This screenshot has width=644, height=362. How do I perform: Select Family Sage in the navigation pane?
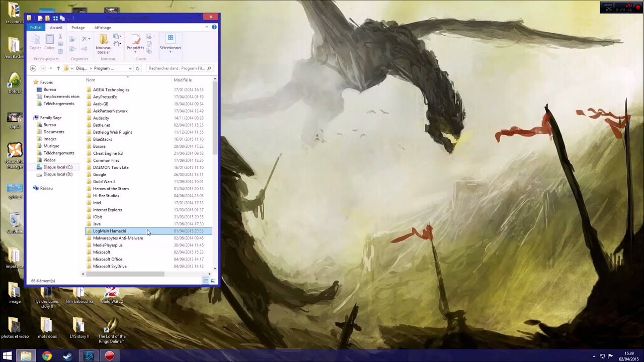(x=51, y=118)
